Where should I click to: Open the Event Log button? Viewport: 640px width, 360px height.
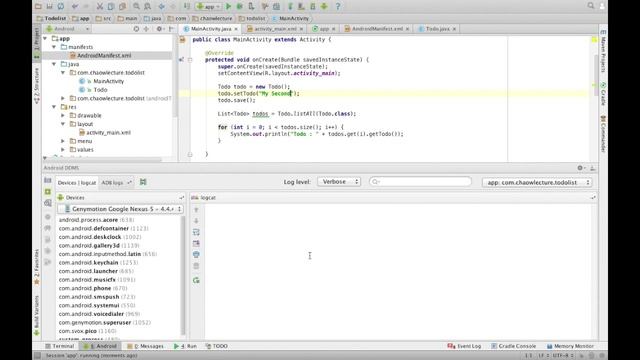pyautogui.click(x=464, y=346)
